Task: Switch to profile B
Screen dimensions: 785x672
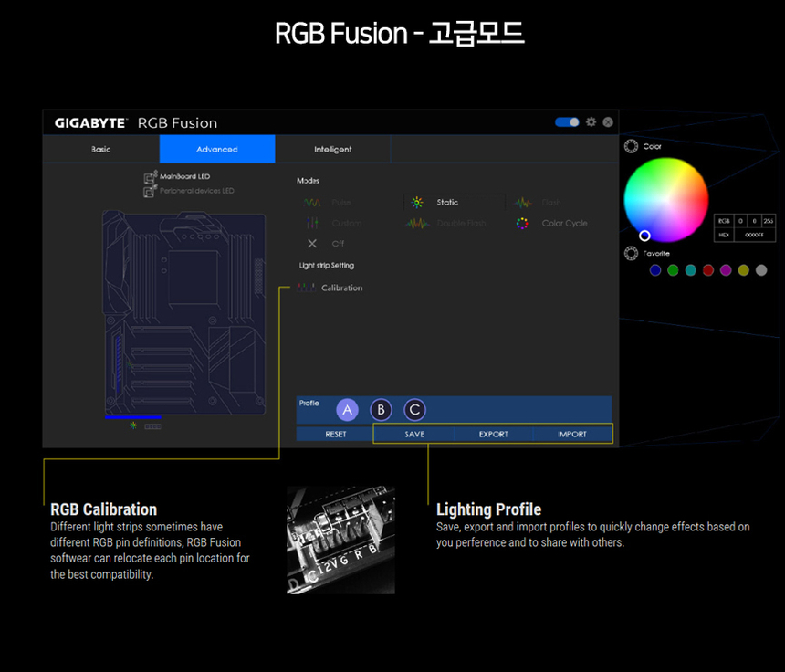Action: pos(381,410)
